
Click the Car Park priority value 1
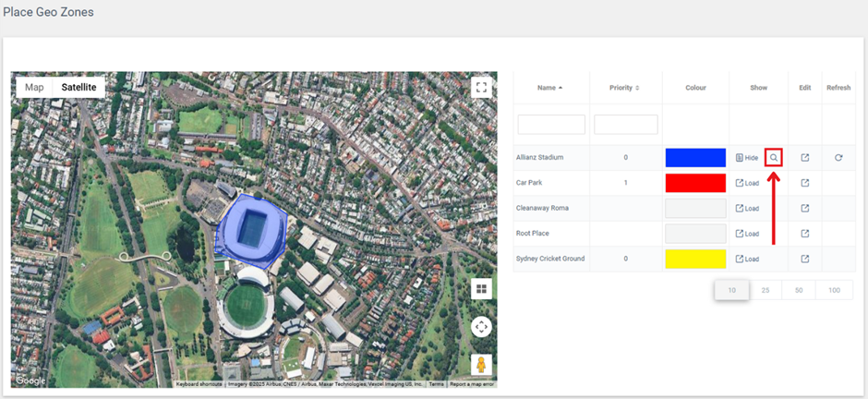tap(625, 183)
